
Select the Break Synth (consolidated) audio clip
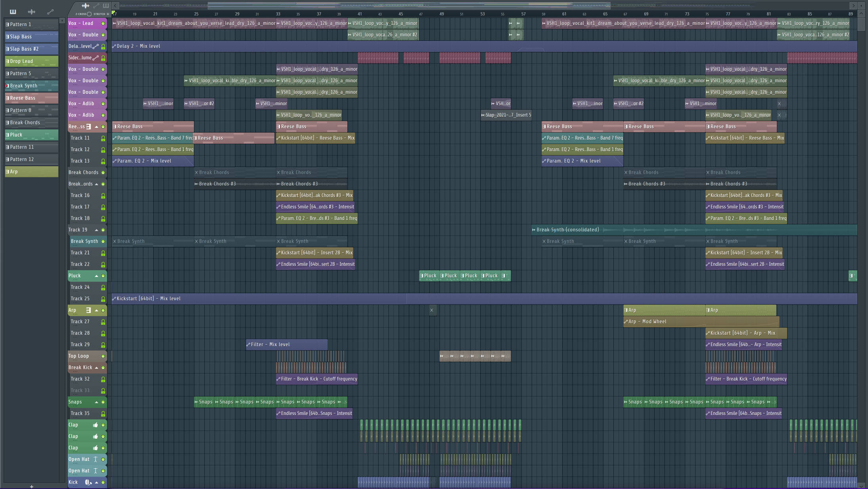(694, 230)
